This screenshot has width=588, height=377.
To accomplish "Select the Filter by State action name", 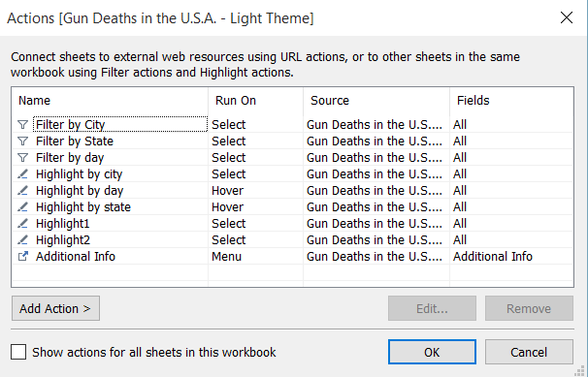I will 75,141.
